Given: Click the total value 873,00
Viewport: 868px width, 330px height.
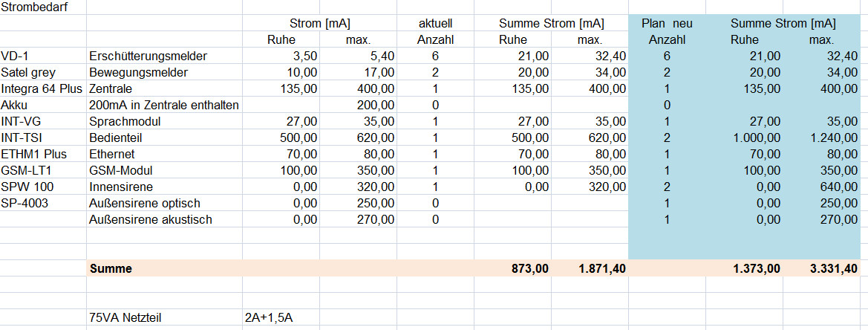Looking at the screenshot, I should point(529,269).
